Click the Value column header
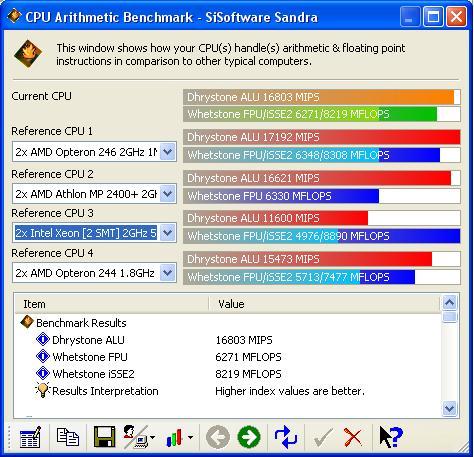This screenshot has width=474, height=457. tap(324, 304)
